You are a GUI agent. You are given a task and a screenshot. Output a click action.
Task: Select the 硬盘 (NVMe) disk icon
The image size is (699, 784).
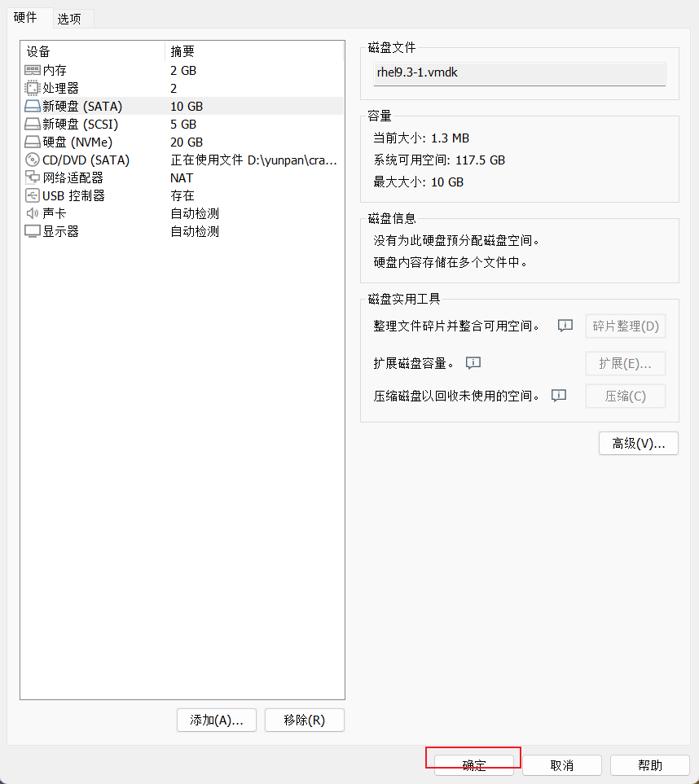[33, 142]
